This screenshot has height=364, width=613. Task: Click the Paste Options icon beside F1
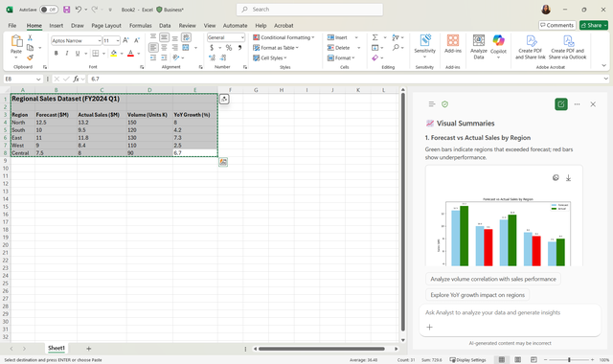pyautogui.click(x=224, y=99)
